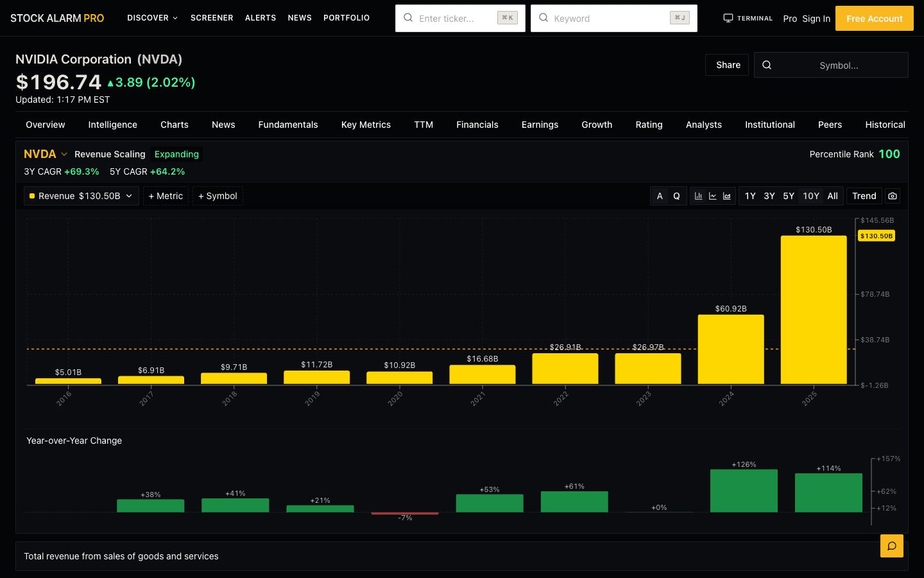
Task: Switch to the Analysts tab
Action: point(704,125)
